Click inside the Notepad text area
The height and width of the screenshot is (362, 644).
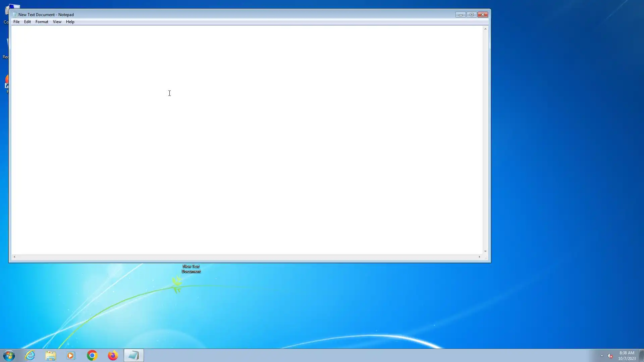point(235,134)
